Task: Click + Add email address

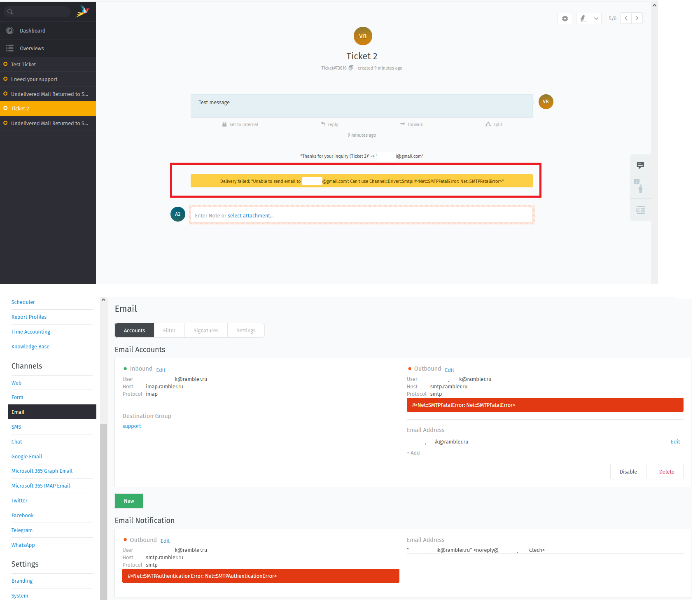Action: pos(413,453)
